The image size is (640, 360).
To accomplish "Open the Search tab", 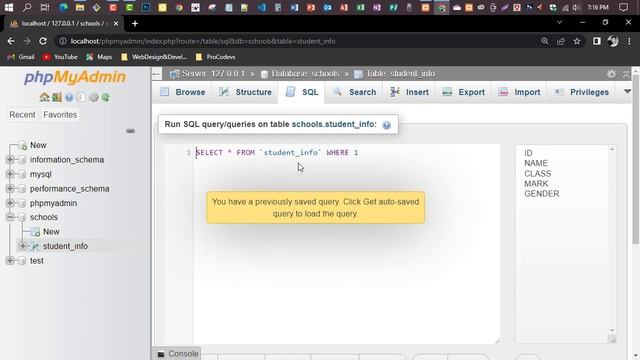I will 354,92.
